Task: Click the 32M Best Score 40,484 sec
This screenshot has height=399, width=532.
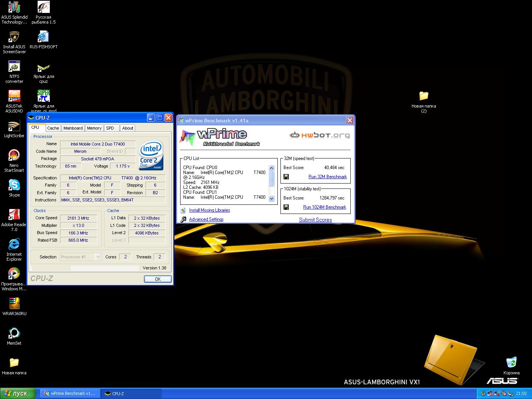Action: [x=334, y=168]
